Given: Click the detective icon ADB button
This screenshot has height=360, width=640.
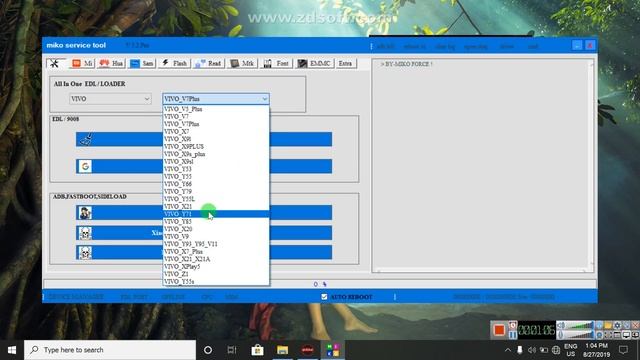Looking at the screenshot, I should tap(204, 213).
